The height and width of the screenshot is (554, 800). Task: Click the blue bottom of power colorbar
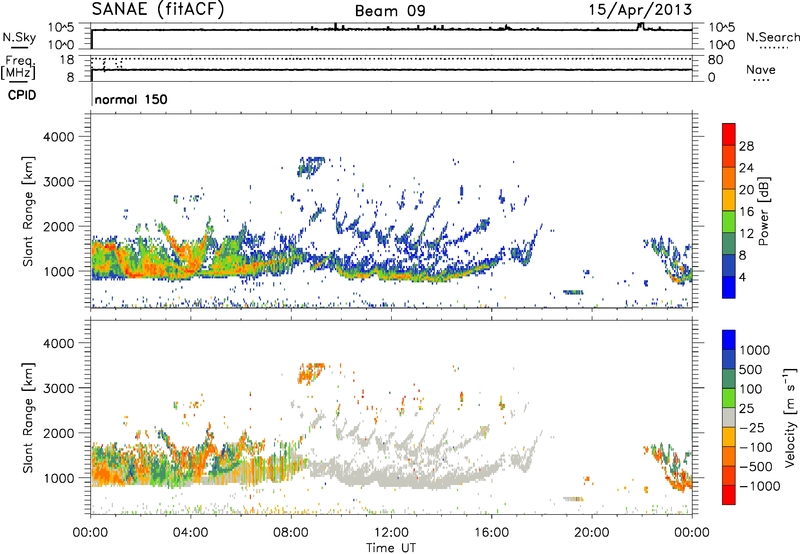tap(729, 287)
